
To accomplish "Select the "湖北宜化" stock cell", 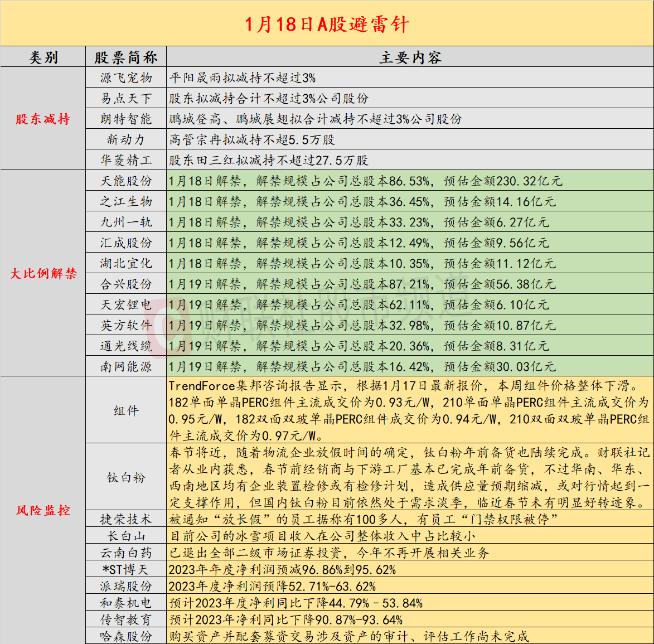I will (126, 263).
